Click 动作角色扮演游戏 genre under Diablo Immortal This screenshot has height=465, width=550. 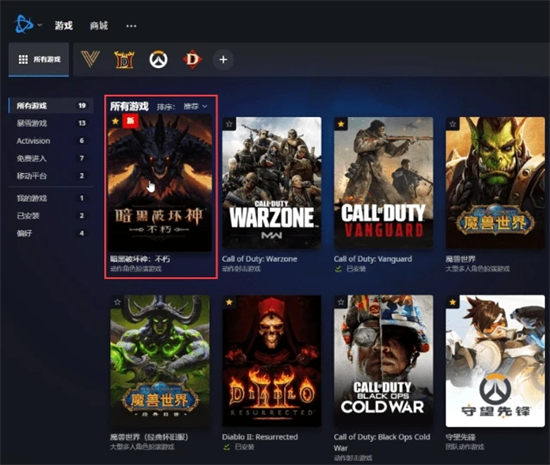point(136,269)
